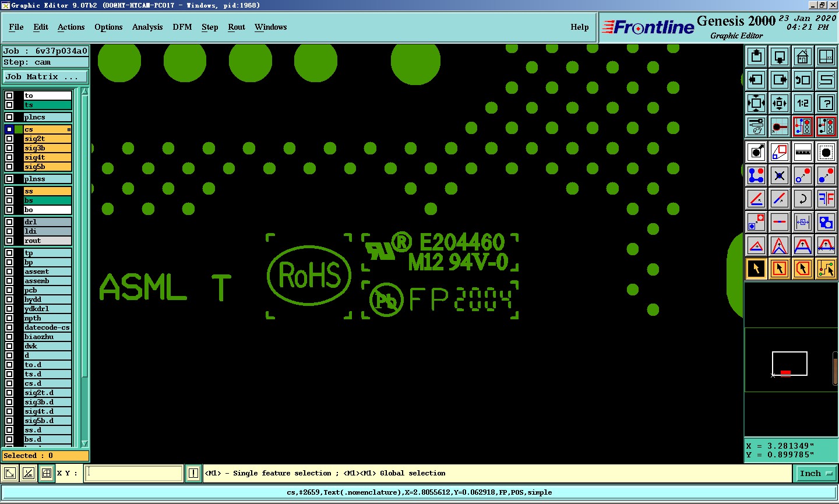Toggle the checkbox for layer to

pyautogui.click(x=9, y=96)
